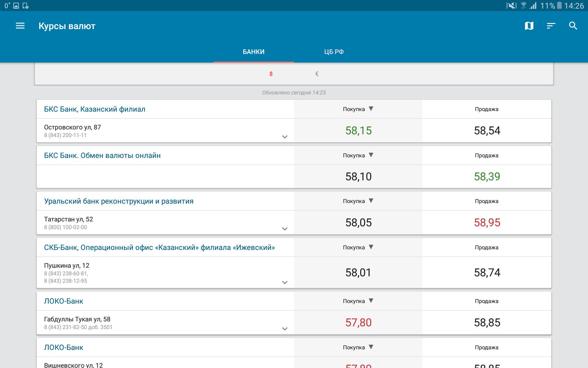Tap the 58,10 buy rate
Screen dimensions: 588x368
pos(358,177)
